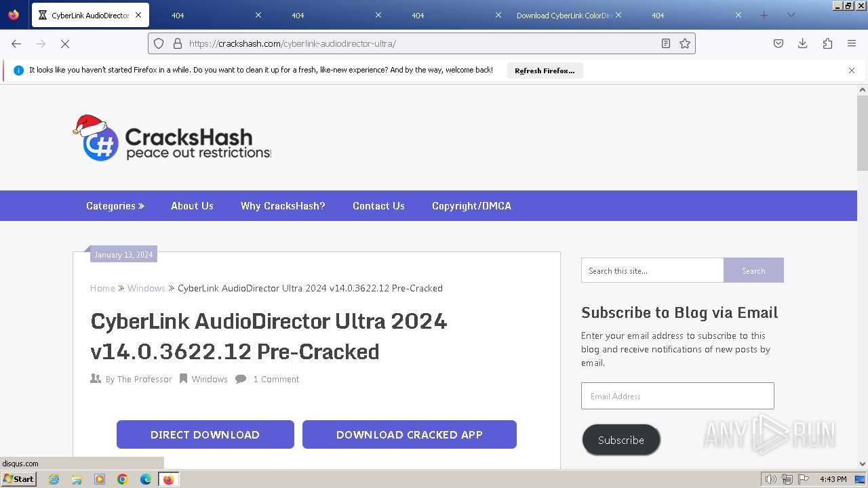Click the Subscribe button
This screenshot has width=868, height=488.
tap(621, 440)
